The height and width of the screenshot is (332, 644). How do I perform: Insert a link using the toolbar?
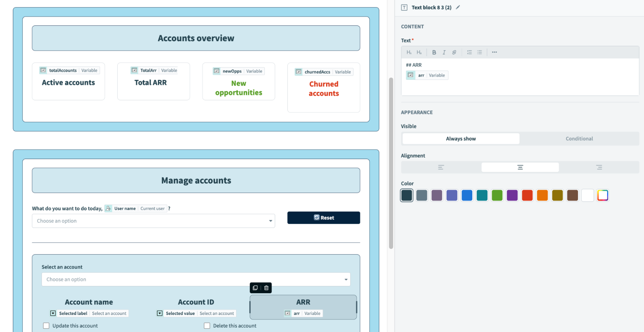454,52
